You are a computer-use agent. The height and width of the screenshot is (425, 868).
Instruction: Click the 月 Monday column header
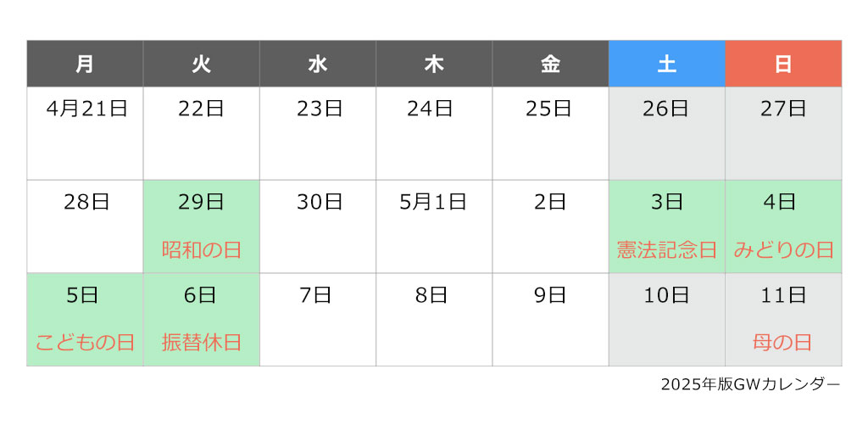85,64
